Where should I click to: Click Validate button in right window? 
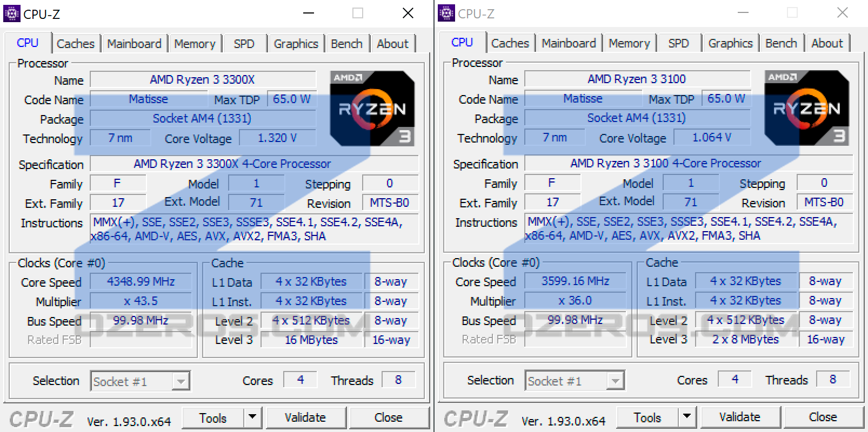point(740,417)
